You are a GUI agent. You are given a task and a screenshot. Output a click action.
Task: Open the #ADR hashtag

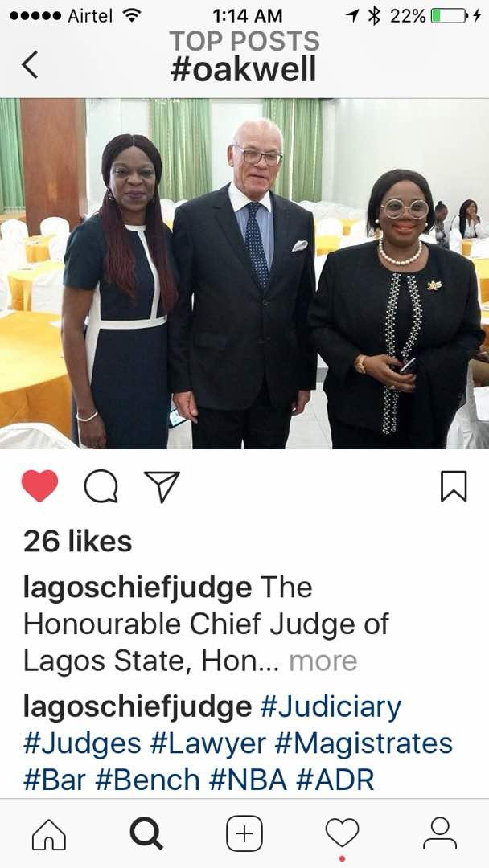[x=335, y=780]
